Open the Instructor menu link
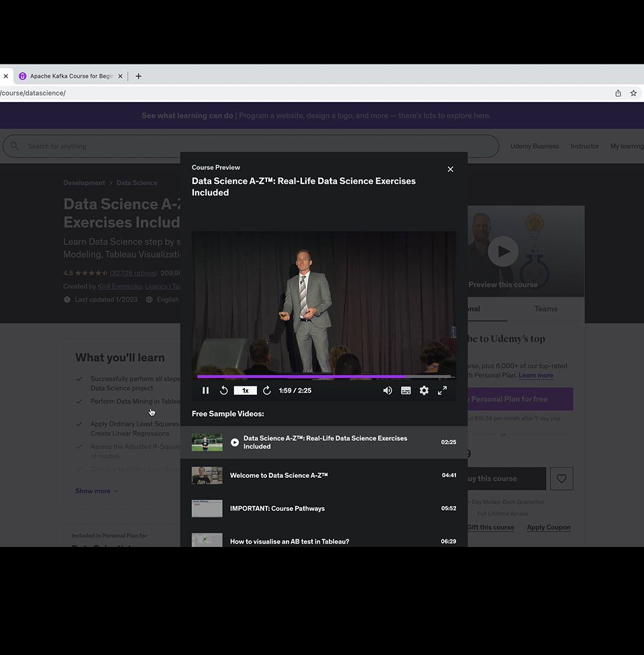The width and height of the screenshot is (644, 655). (584, 146)
